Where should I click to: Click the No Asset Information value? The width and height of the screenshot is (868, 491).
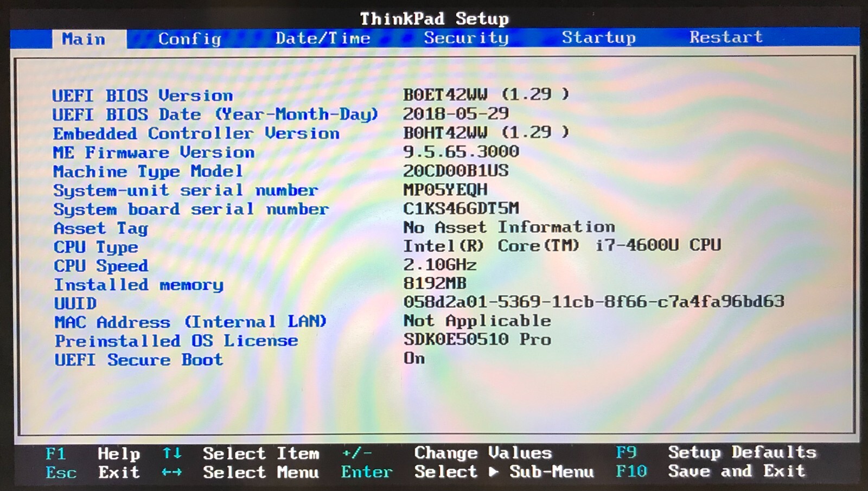coord(509,227)
